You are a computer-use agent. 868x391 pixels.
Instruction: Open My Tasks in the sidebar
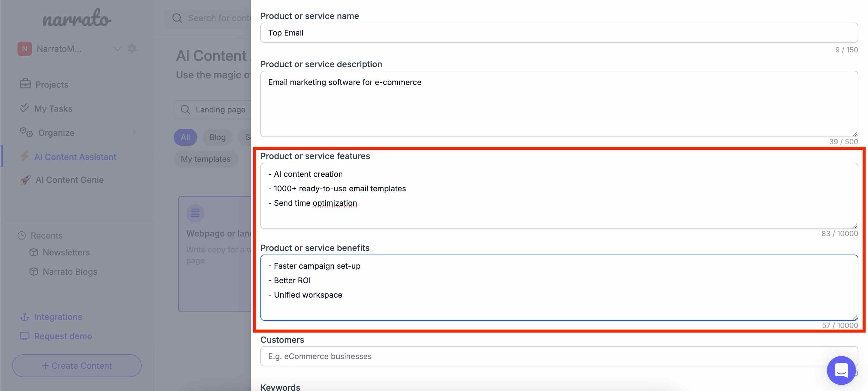click(x=53, y=108)
